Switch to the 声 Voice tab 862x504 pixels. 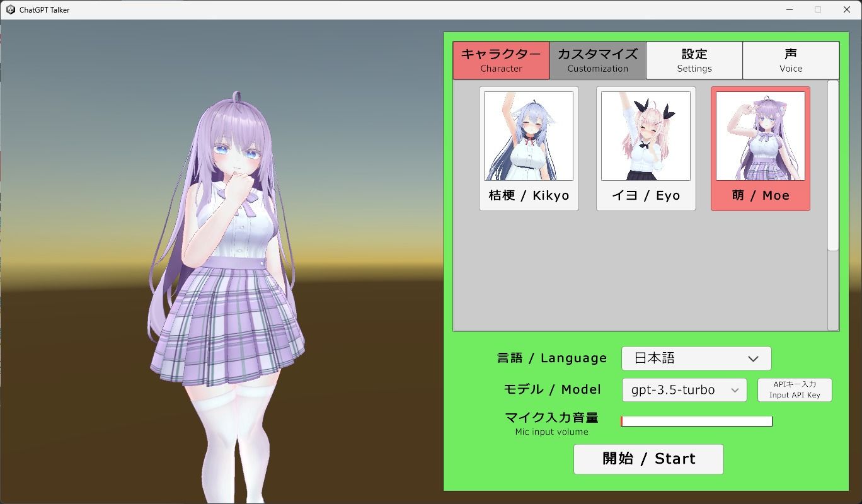tap(791, 60)
